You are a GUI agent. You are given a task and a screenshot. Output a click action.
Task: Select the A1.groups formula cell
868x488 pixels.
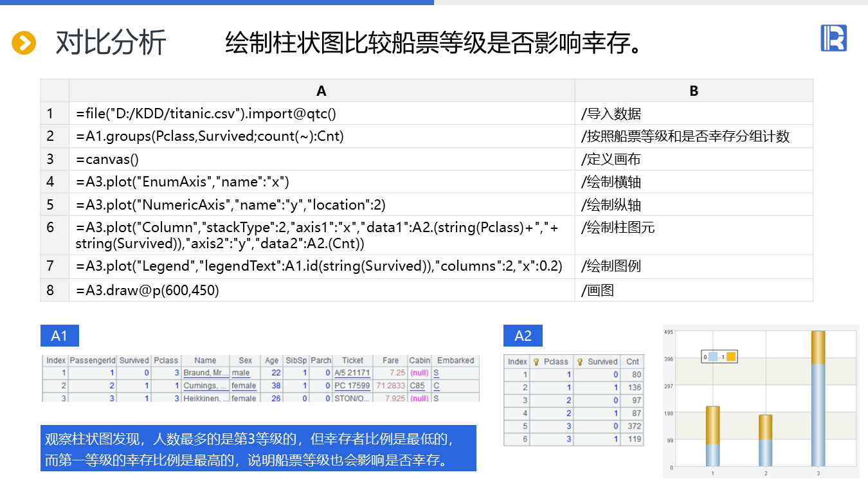pos(322,136)
